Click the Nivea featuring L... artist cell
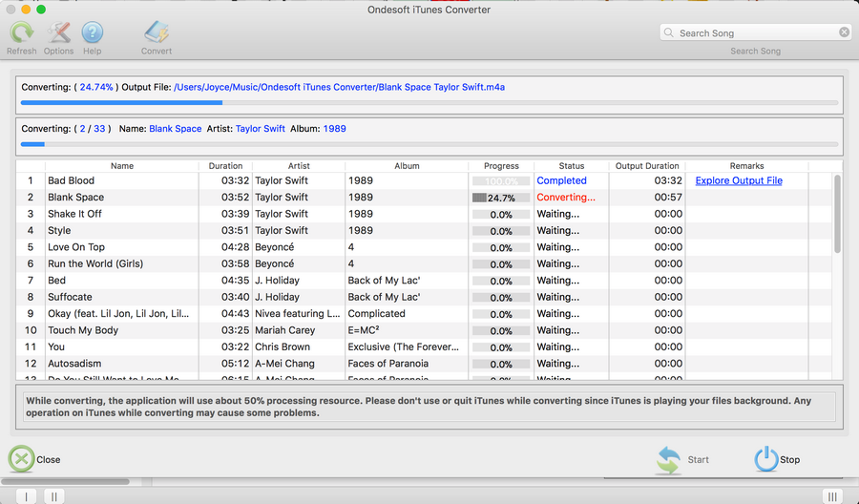This screenshot has width=859, height=504. (297, 313)
